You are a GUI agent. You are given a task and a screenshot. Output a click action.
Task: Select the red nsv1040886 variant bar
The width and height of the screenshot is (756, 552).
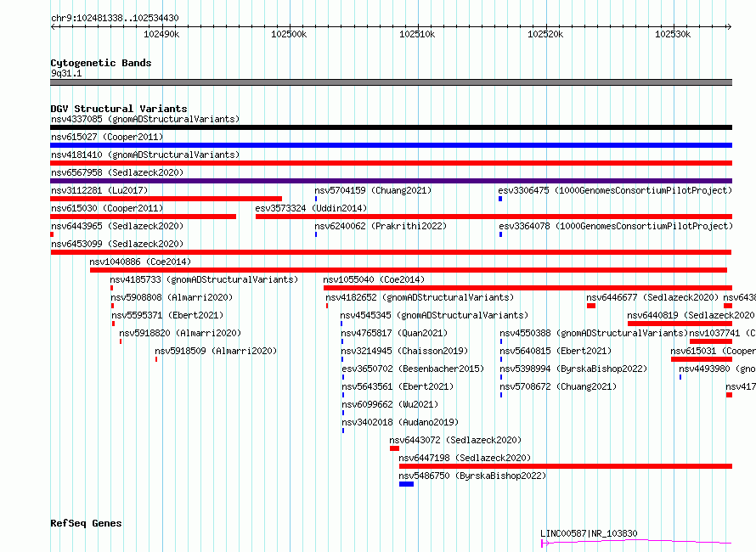(409, 270)
